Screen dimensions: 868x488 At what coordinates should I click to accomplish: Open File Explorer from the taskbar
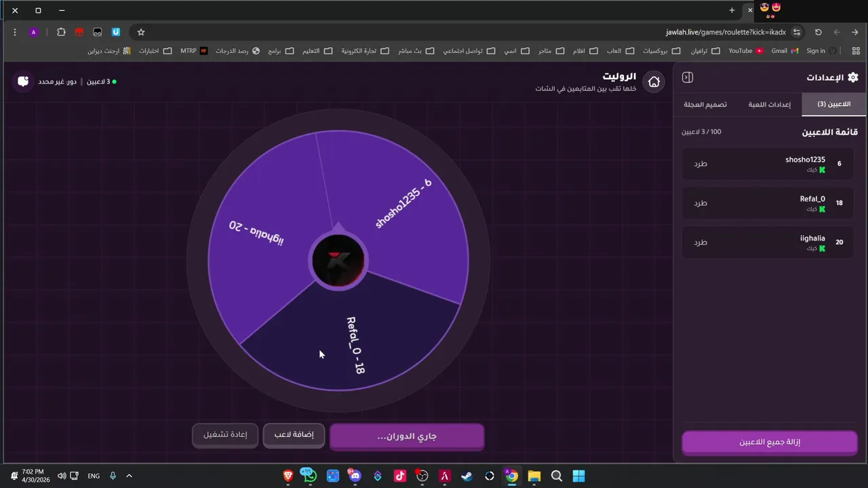(x=534, y=476)
